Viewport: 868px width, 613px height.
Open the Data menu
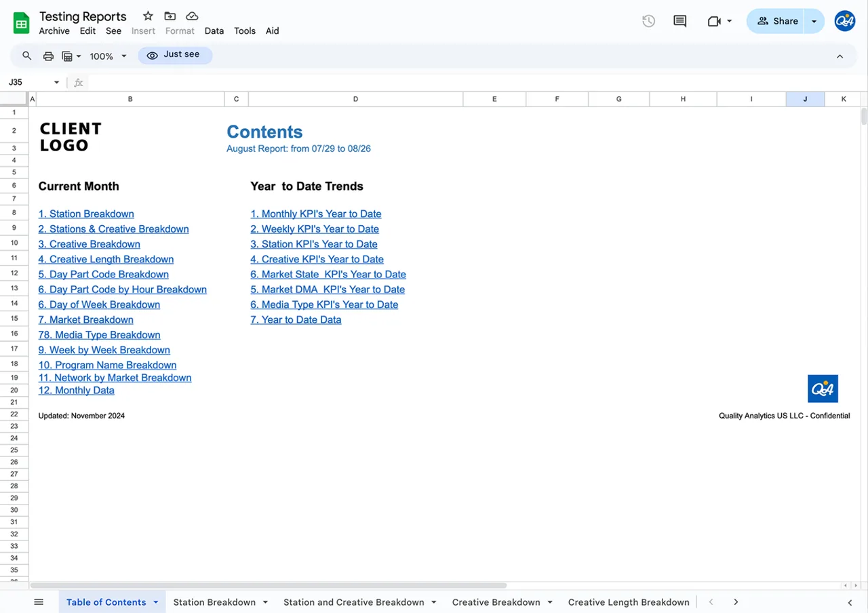point(214,31)
